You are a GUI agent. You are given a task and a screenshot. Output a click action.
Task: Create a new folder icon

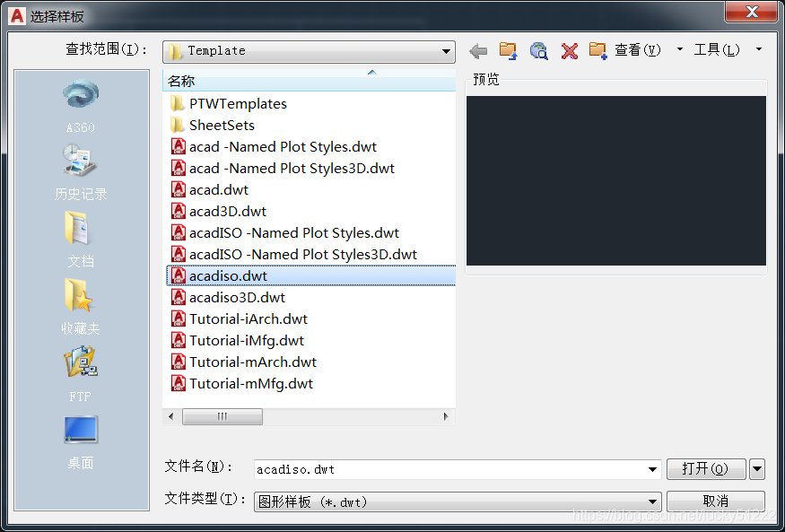[x=597, y=50]
